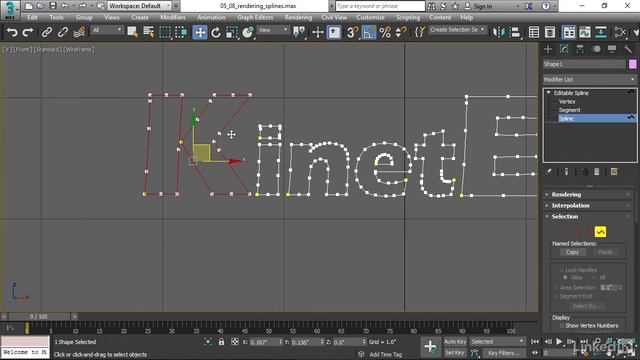640x360 pixels.
Task: Click the Undo arrow icon
Action: point(12,32)
